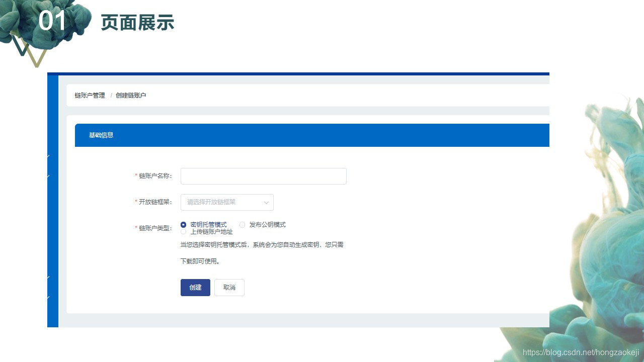Screen dimensions: 644x362
Task: Expand the 基础信息 section header
Action: pyautogui.click(x=100, y=135)
